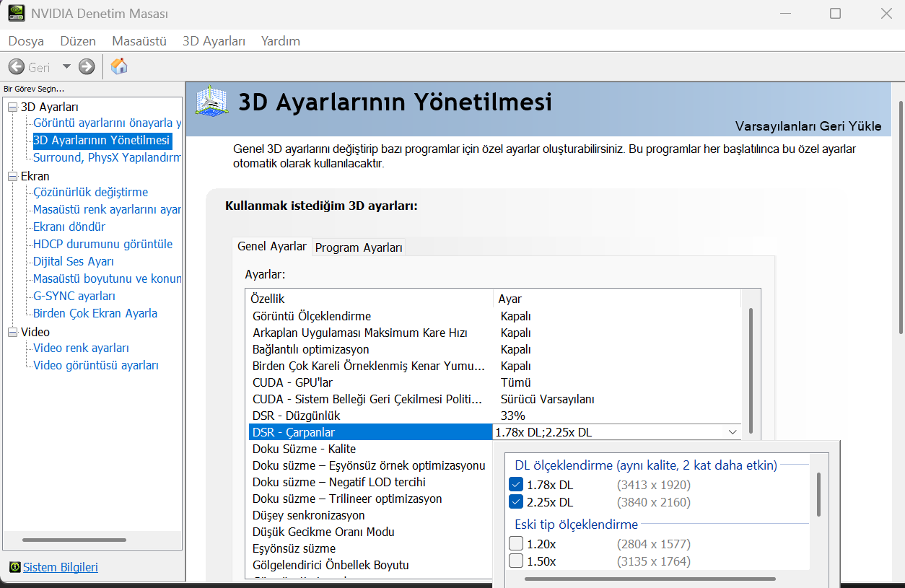Open back history dropdown arrow

pyautogui.click(x=66, y=66)
